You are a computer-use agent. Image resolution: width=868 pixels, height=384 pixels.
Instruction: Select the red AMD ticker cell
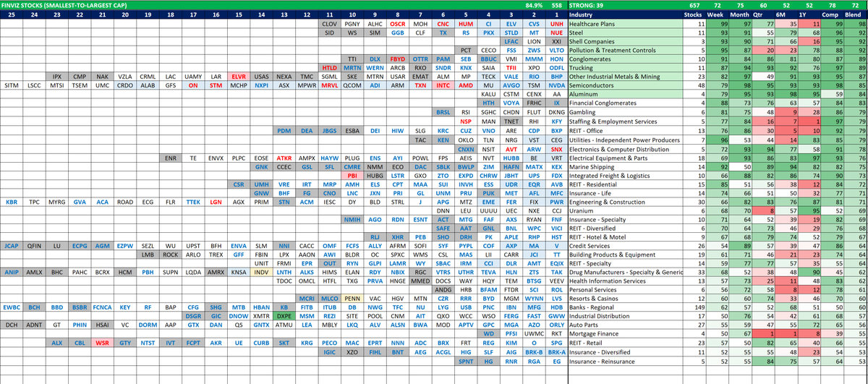coord(466,85)
